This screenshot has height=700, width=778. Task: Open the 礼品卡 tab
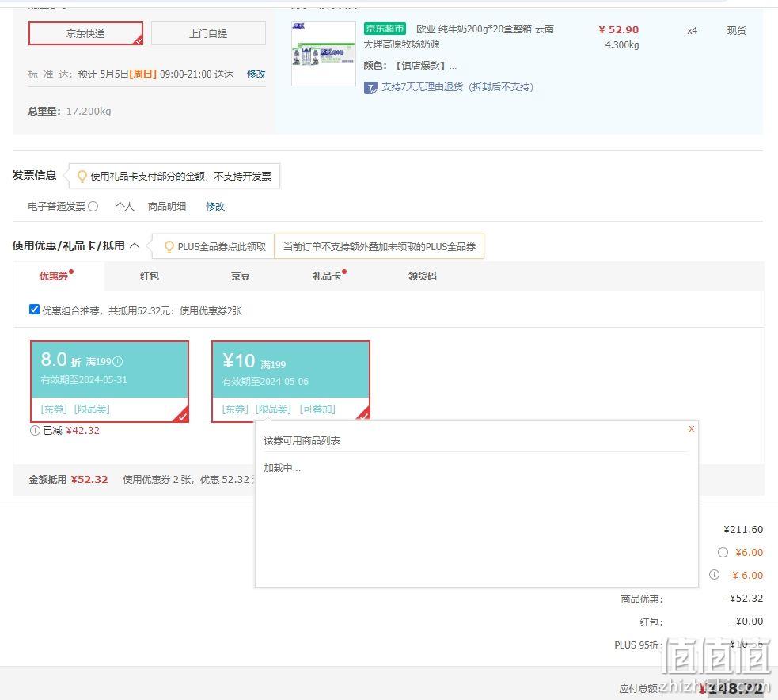tap(327, 276)
